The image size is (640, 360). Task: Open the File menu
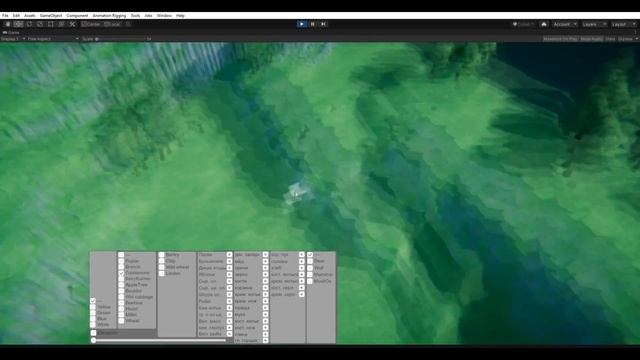(5, 16)
